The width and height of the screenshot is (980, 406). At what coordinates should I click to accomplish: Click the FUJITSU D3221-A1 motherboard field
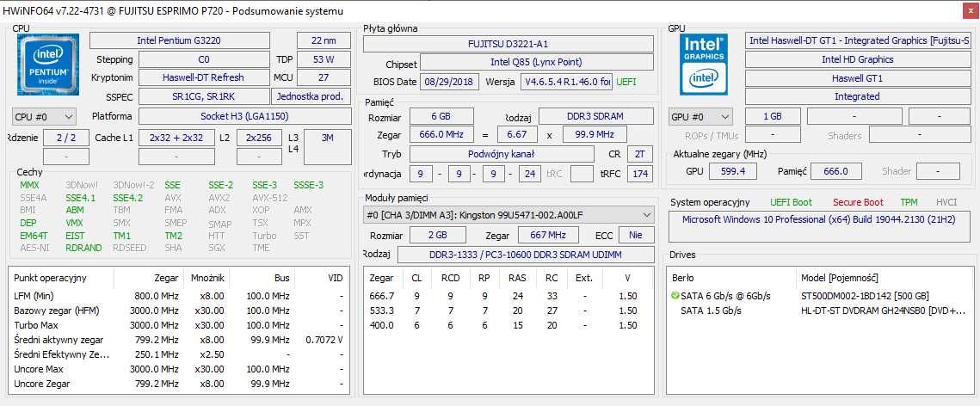[508, 44]
